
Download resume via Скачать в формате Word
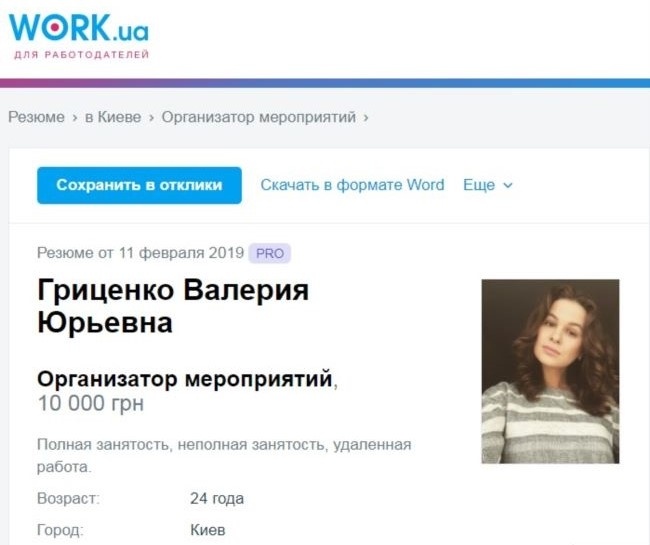coord(352,185)
